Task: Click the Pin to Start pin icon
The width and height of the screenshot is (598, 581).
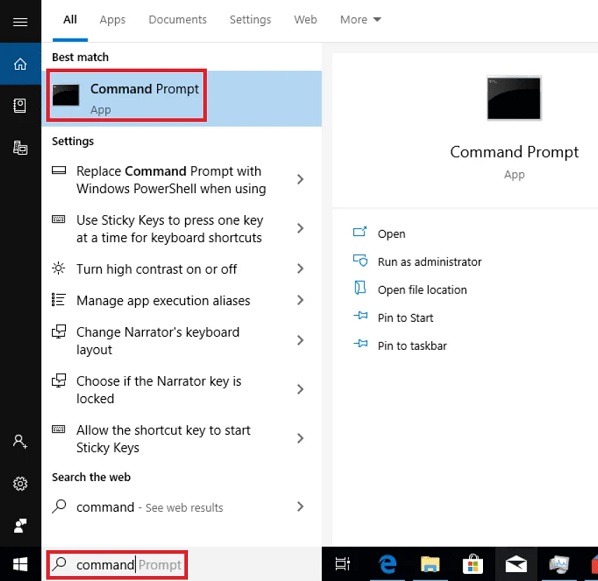Action: pyautogui.click(x=360, y=315)
